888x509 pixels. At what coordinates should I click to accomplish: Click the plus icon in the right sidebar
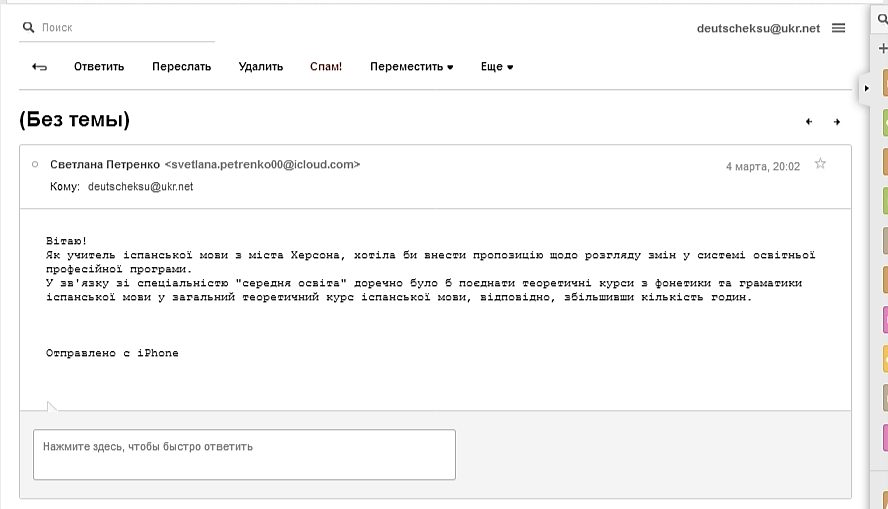click(882, 49)
